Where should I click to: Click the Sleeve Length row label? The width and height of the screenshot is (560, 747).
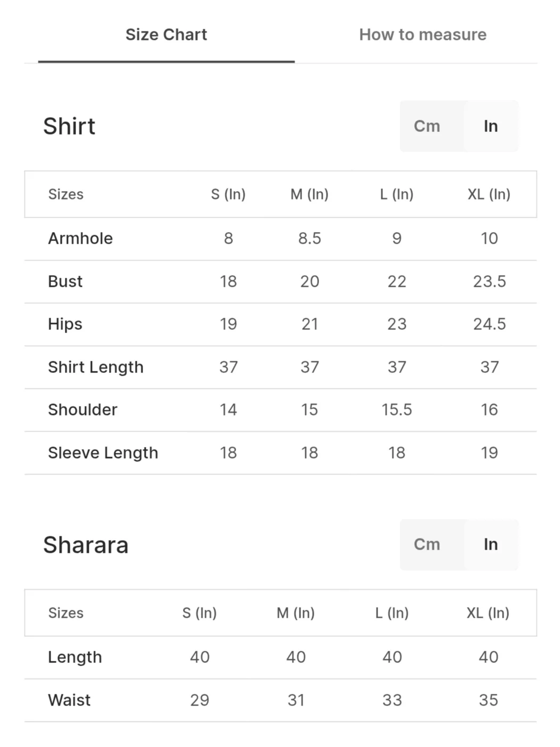coord(103,453)
